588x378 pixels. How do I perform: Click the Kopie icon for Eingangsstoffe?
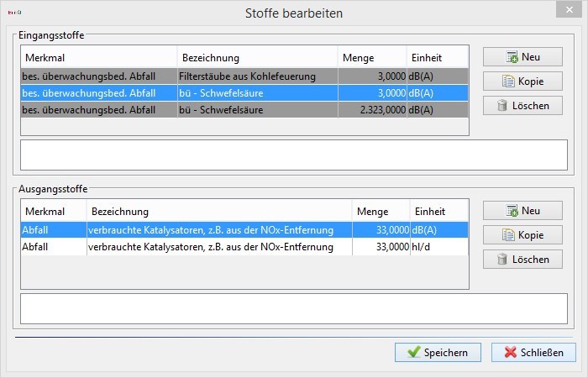507,81
